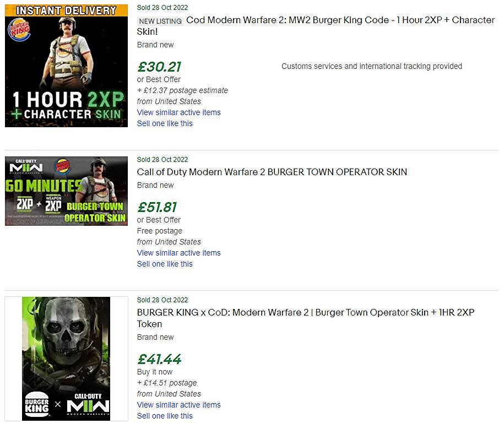View similar active items for £41.44 listing
The image size is (504, 429).
click(x=178, y=405)
